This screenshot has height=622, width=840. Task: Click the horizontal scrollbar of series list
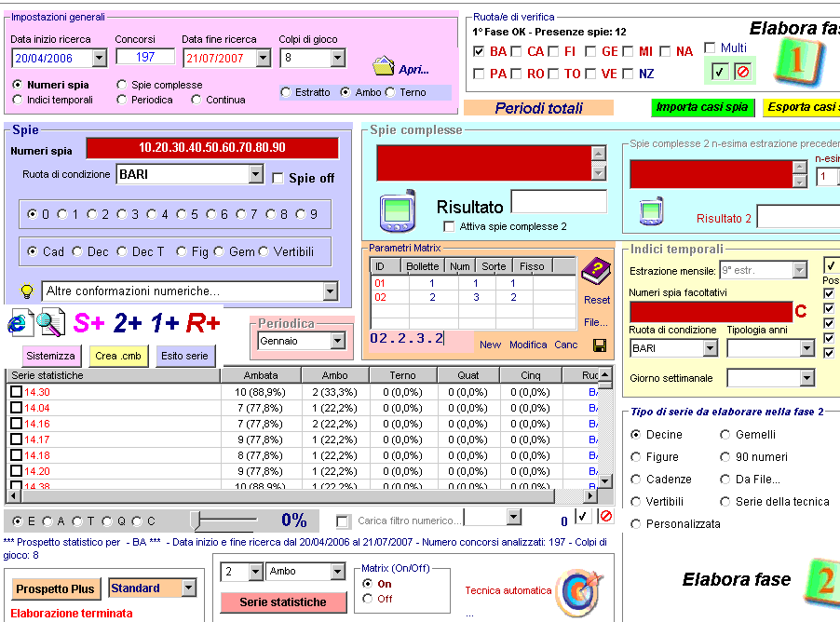click(302, 496)
